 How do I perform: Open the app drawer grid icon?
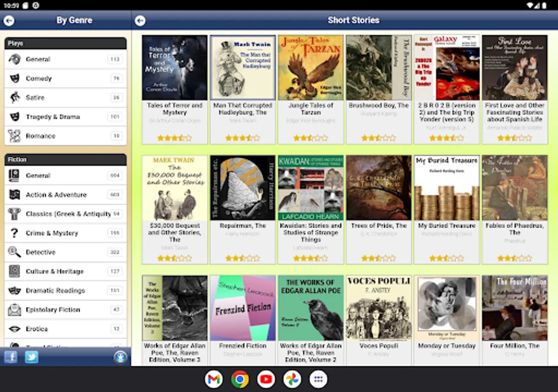click(x=318, y=379)
